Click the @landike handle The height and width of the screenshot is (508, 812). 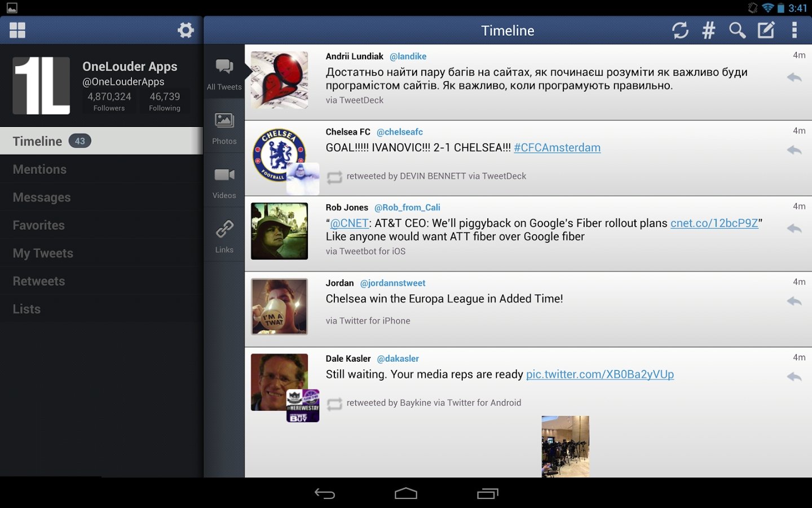tap(408, 56)
